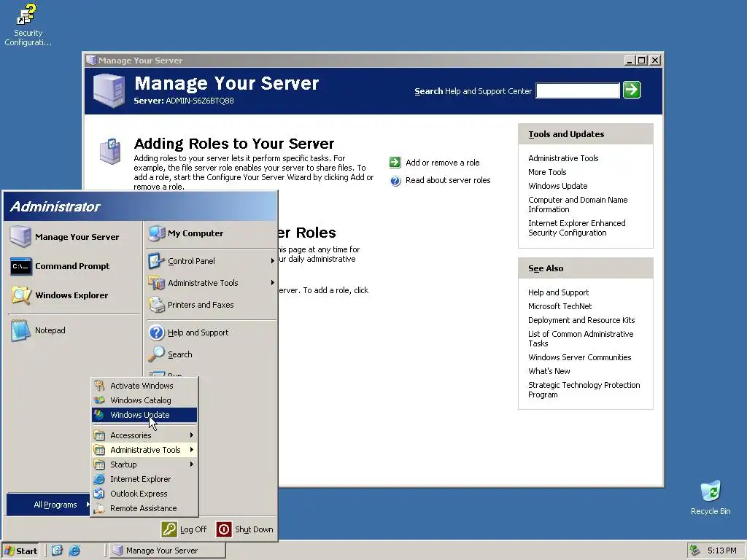Click the Remote Assistance icon

coord(99,508)
